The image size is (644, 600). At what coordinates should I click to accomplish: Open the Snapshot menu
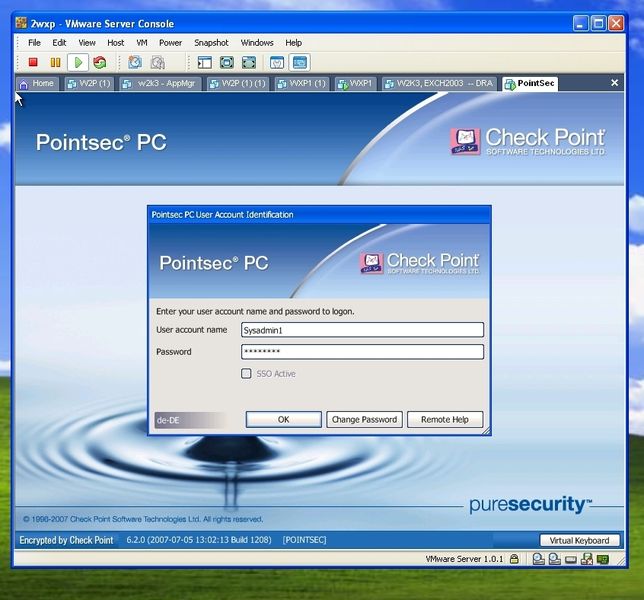coord(211,43)
